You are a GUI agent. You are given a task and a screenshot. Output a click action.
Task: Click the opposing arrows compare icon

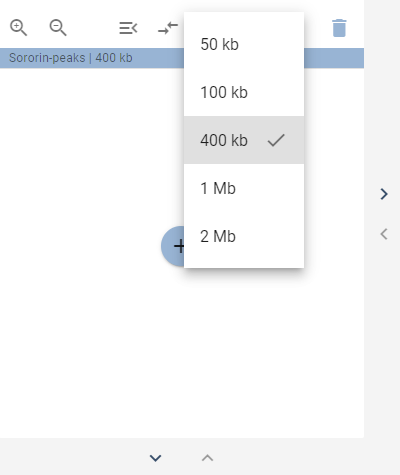click(168, 28)
